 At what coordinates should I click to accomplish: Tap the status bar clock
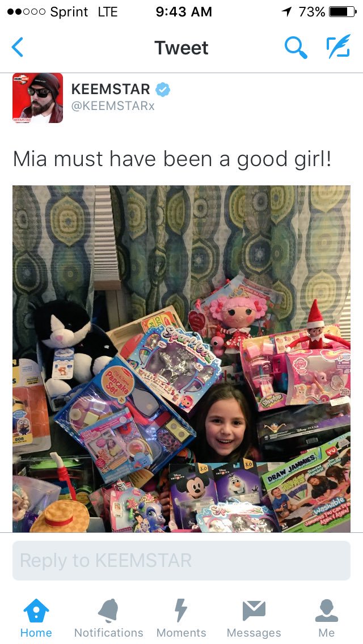[184, 12]
